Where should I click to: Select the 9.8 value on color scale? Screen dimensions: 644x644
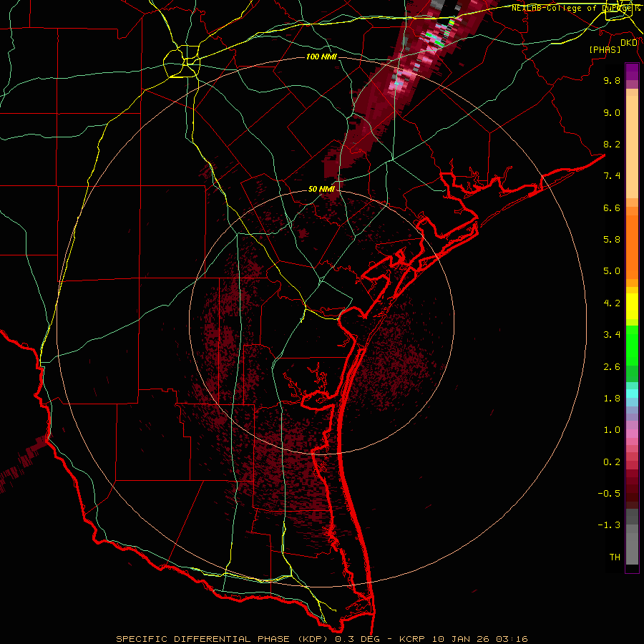click(612, 80)
